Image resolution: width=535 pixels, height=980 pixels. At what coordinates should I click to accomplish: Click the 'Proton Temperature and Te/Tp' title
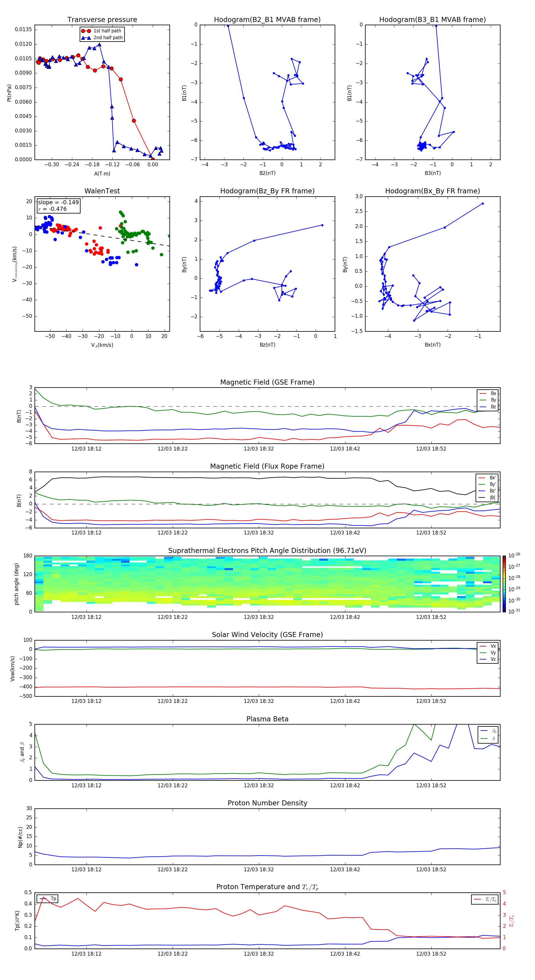pos(267,887)
